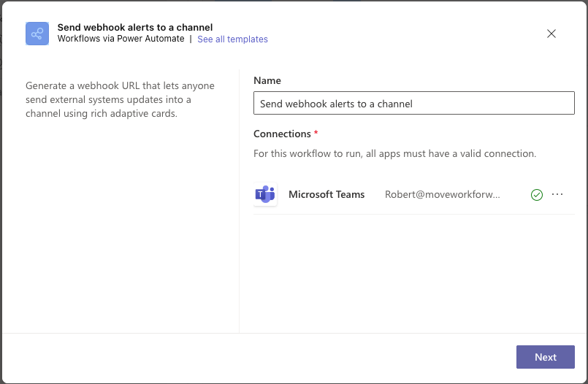
Task: Click the Connections section label
Action: click(x=282, y=134)
